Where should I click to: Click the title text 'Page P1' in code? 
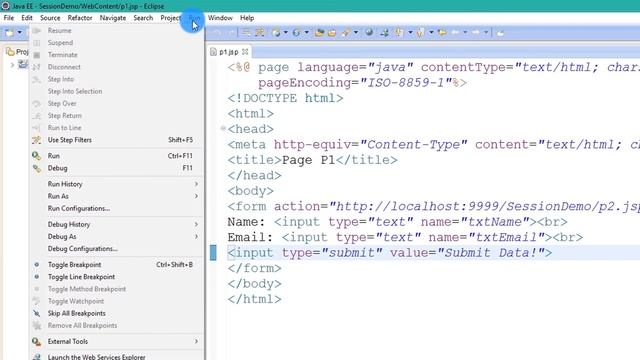[309, 160]
